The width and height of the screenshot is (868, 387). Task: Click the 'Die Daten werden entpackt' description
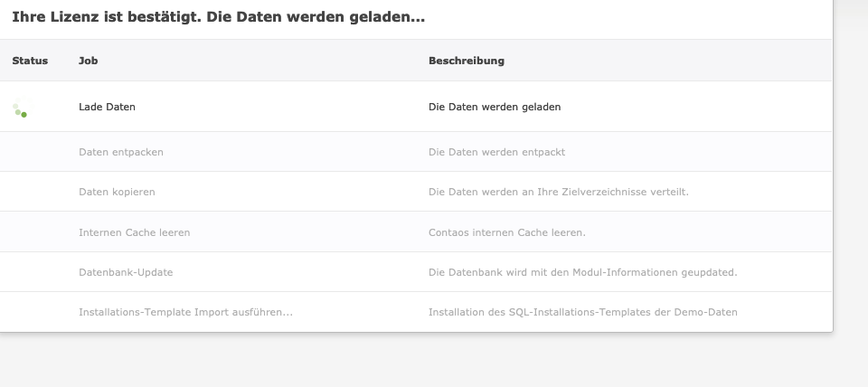click(496, 152)
